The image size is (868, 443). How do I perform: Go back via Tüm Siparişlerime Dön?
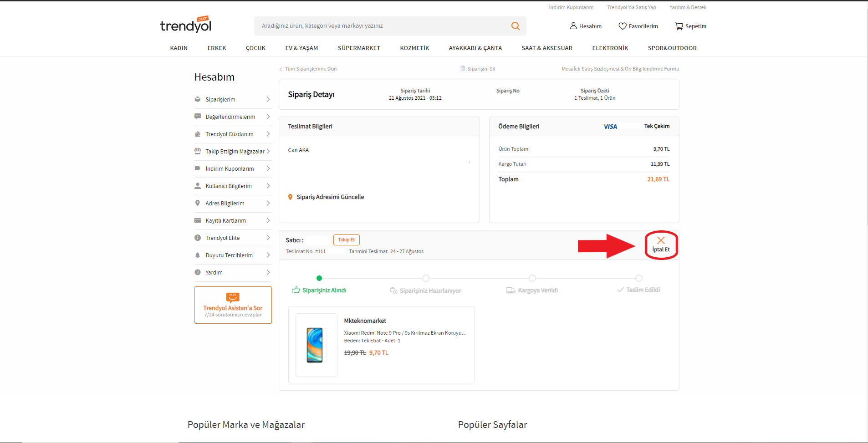tap(310, 69)
